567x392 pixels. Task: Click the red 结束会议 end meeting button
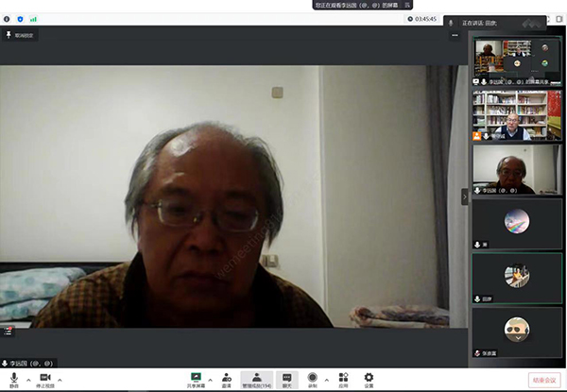[x=544, y=380]
